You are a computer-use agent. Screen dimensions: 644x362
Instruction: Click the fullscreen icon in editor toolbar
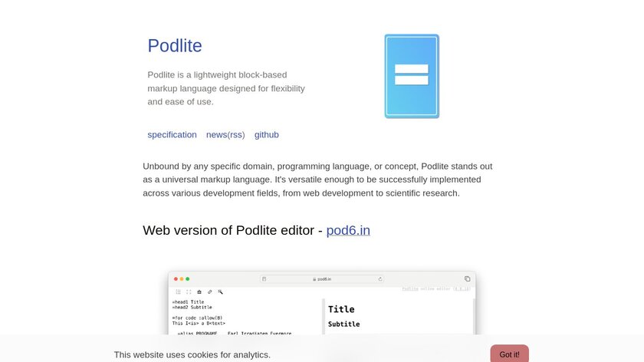pyautogui.click(x=189, y=291)
